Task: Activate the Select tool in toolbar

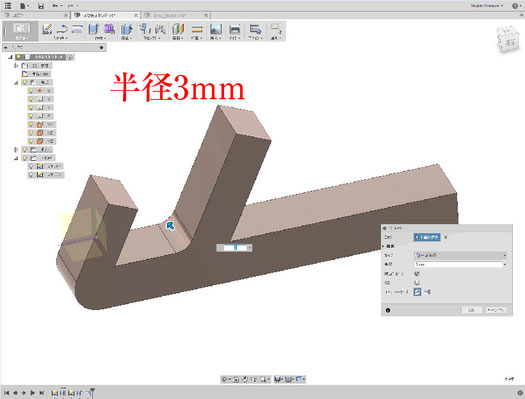Action: (276, 29)
